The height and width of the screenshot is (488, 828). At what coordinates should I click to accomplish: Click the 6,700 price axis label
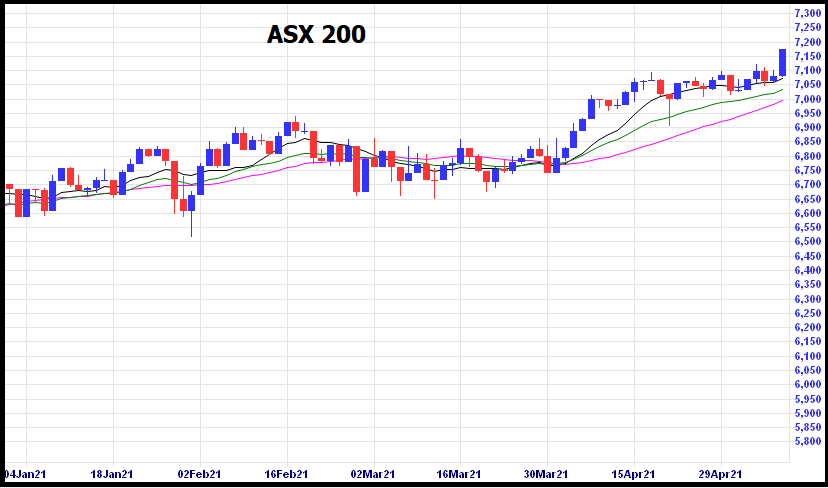point(808,184)
